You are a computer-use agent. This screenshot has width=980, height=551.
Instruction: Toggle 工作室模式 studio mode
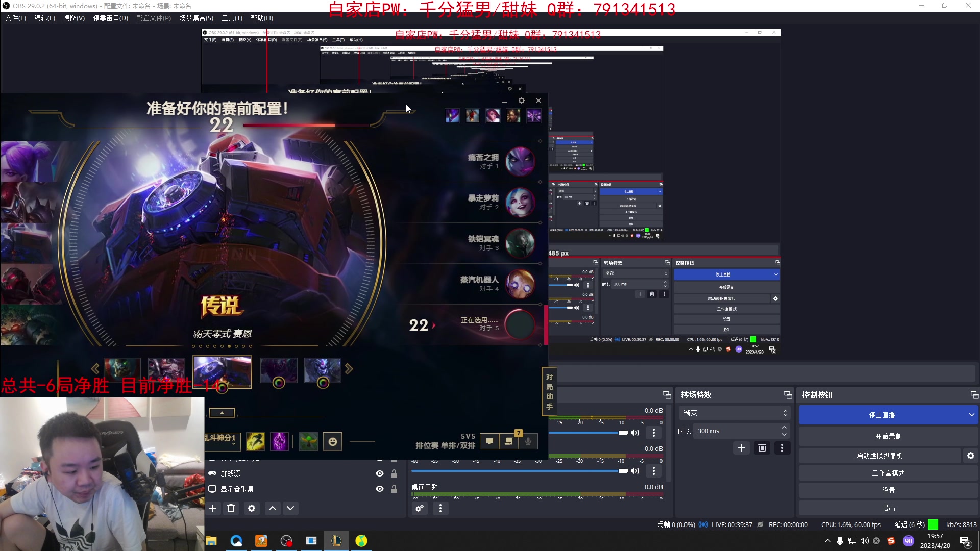point(888,473)
